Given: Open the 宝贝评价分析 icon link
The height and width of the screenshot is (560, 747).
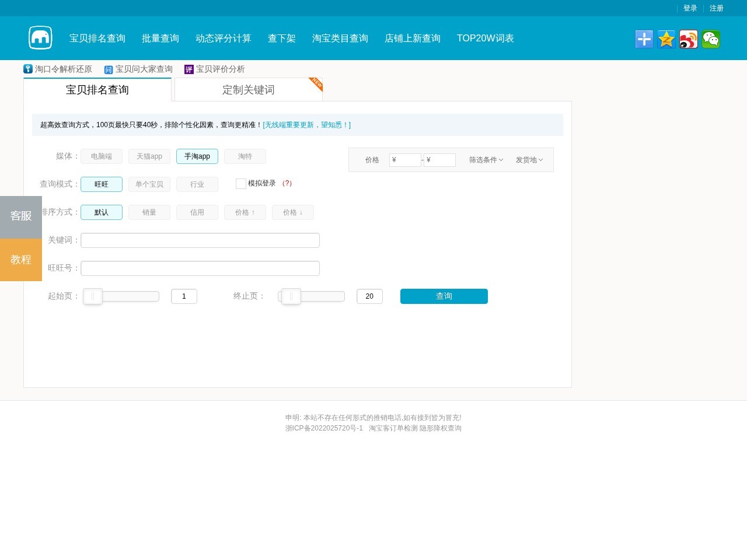Looking at the screenshot, I should click(x=189, y=69).
